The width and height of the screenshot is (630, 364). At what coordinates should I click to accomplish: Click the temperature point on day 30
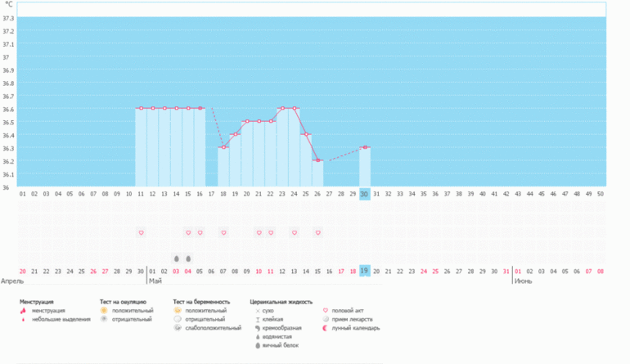pos(365,147)
